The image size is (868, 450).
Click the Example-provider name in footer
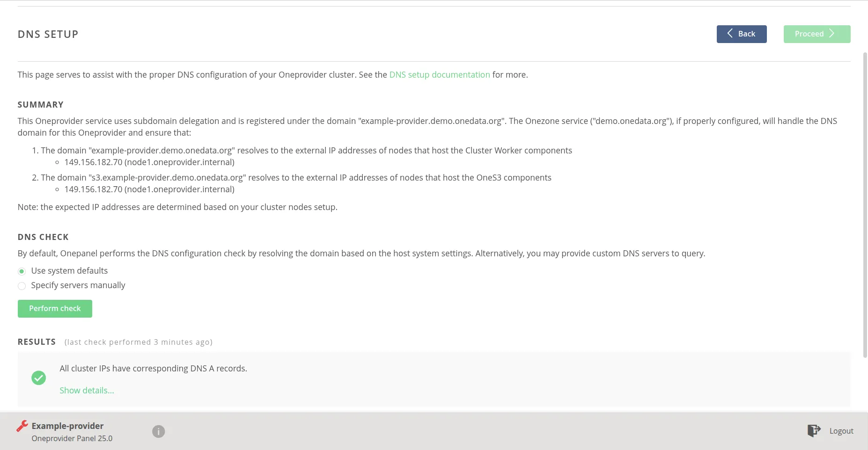point(67,426)
